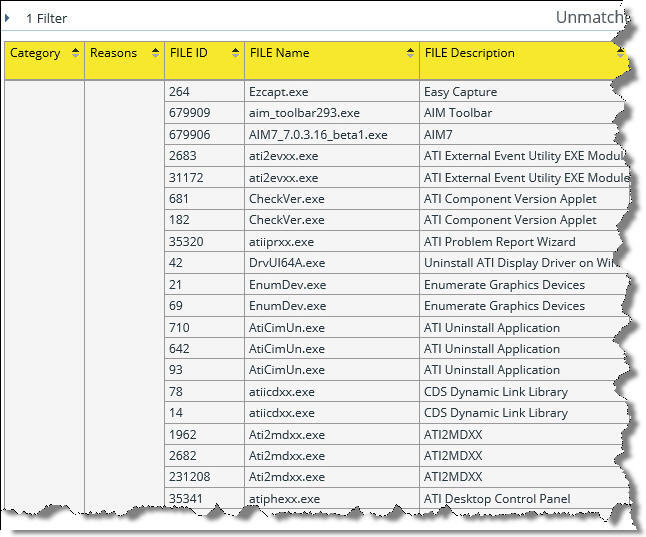This screenshot has height=537, width=646.
Task: Select the atiphexx.exe file name
Action: point(284,499)
